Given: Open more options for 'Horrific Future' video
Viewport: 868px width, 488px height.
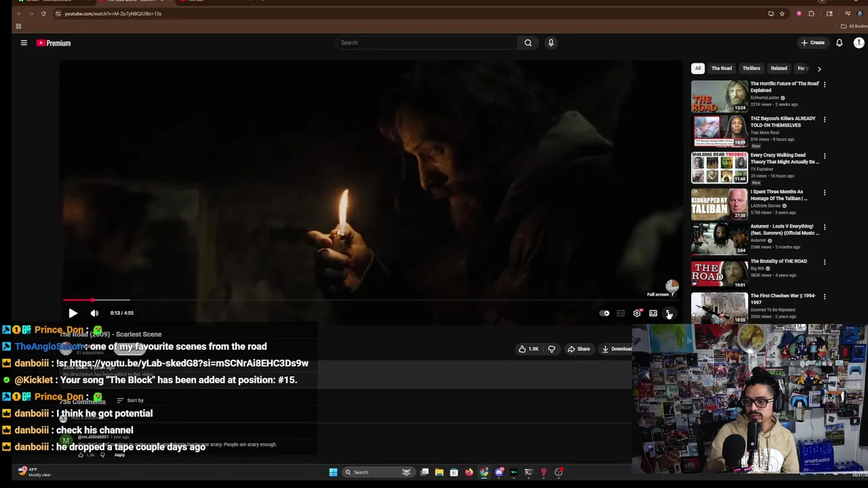Looking at the screenshot, I should point(825,84).
